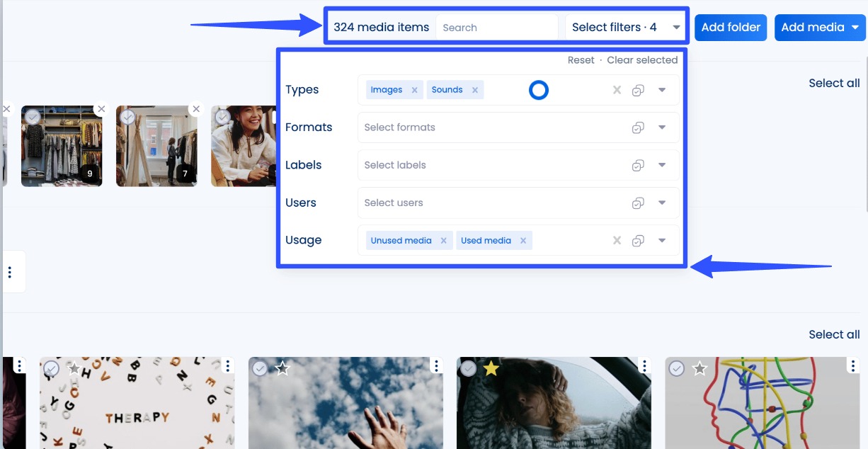Screen dimensions: 868x449
Task: Remove the Sounds chip from Types
Action: click(475, 89)
